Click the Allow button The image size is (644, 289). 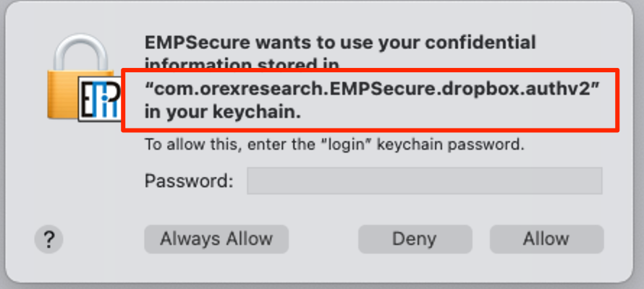click(546, 238)
